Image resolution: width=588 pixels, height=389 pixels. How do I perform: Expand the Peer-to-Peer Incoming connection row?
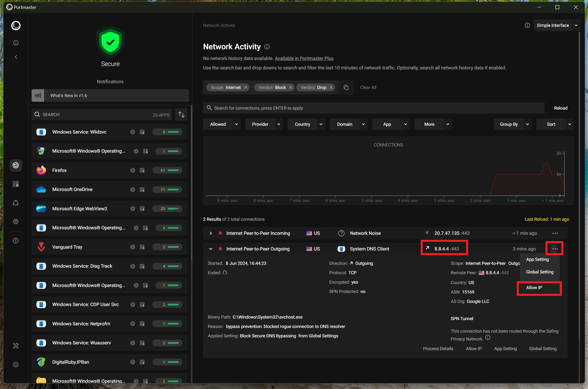pos(211,233)
